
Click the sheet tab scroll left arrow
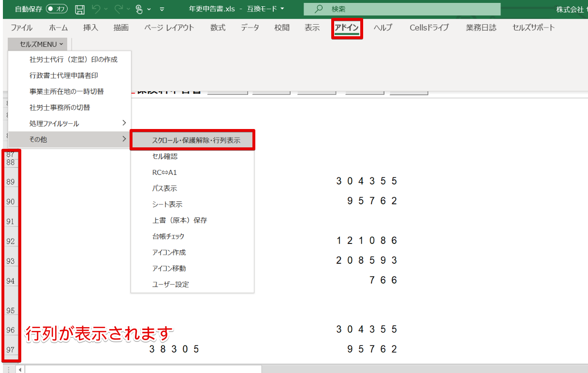(x=20, y=370)
